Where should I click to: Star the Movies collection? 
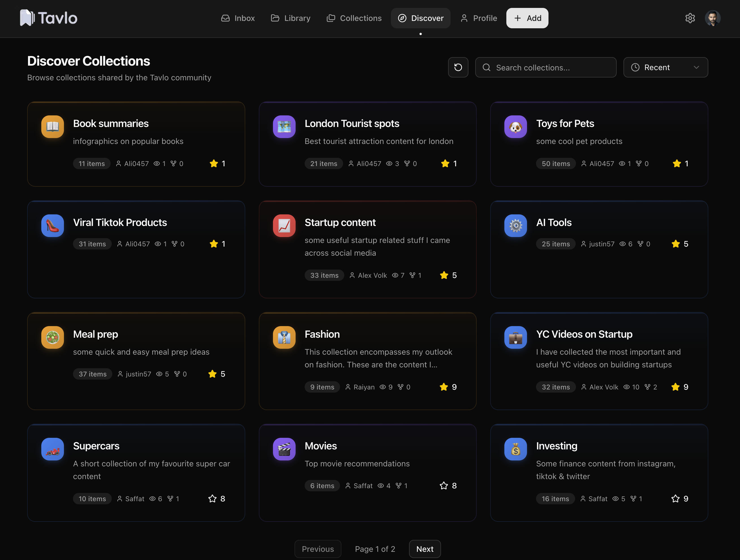pos(444,486)
